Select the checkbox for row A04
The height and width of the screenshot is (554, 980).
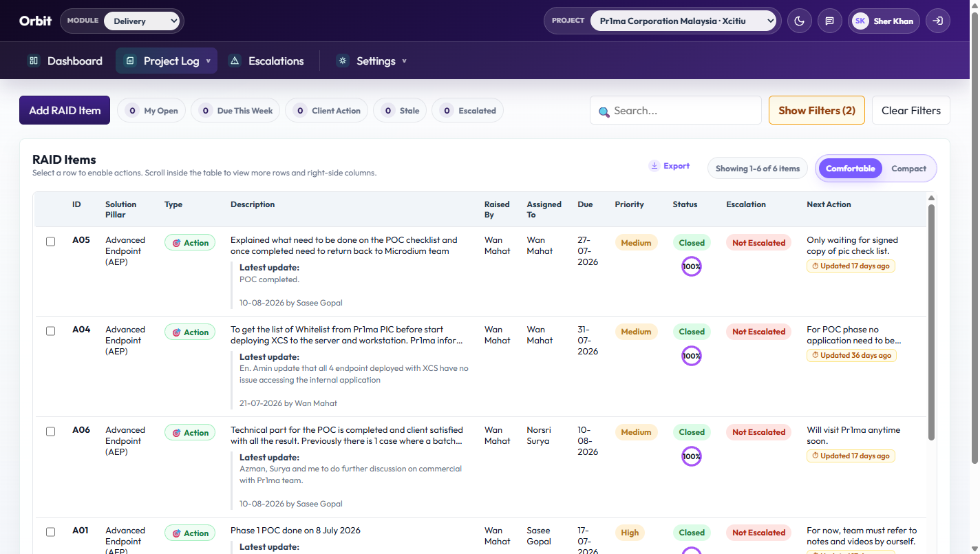(x=50, y=331)
